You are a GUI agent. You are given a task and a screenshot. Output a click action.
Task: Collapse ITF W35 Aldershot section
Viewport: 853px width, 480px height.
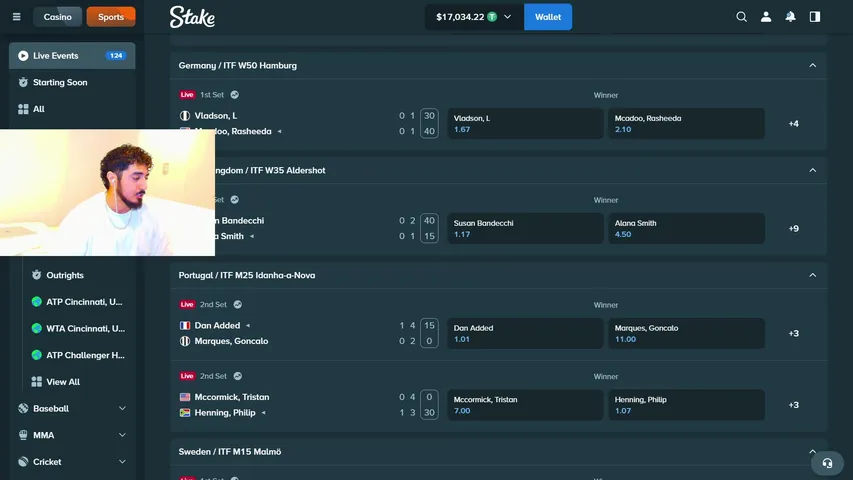[x=813, y=170]
